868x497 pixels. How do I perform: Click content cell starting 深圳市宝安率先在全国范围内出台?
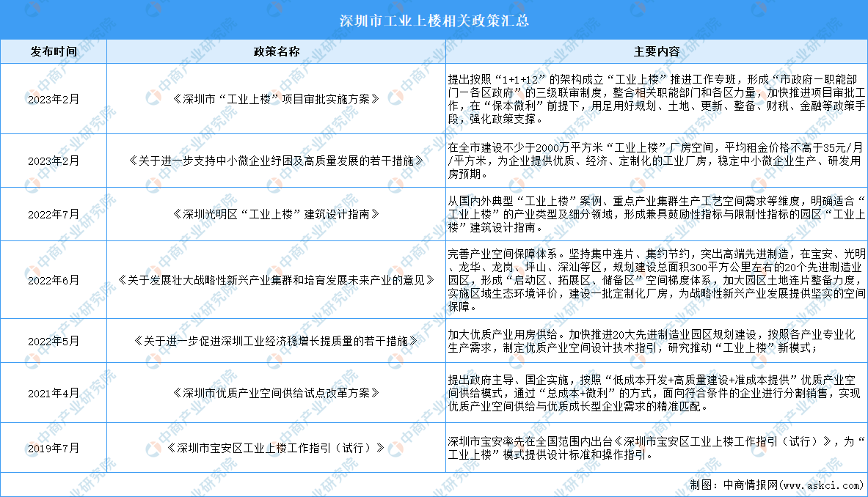(x=657, y=448)
